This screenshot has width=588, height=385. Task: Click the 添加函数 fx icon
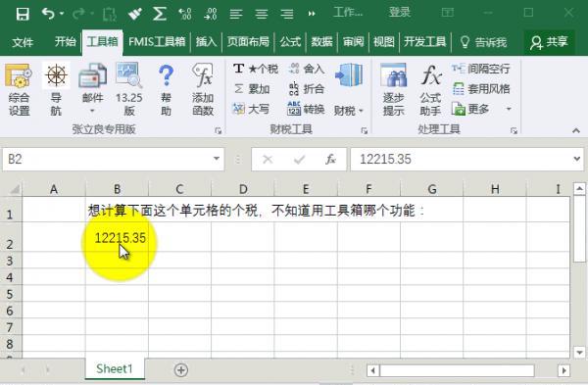(203, 90)
